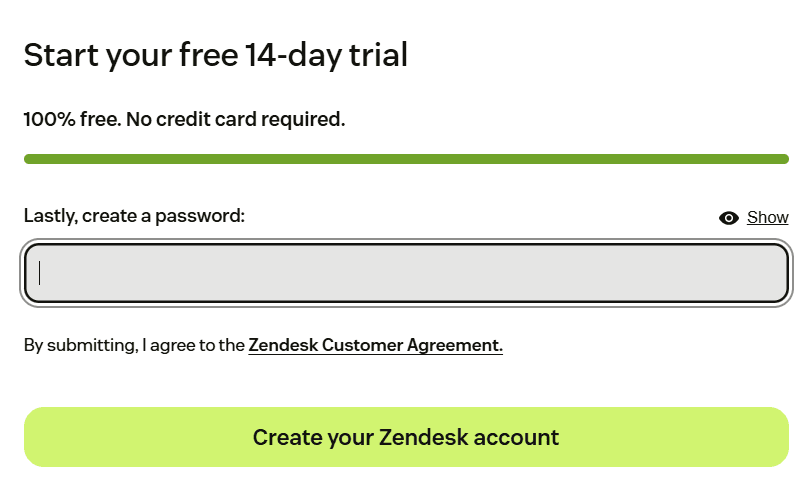Submit the form with the lime-green button
The image size is (811, 493).
coord(406,437)
